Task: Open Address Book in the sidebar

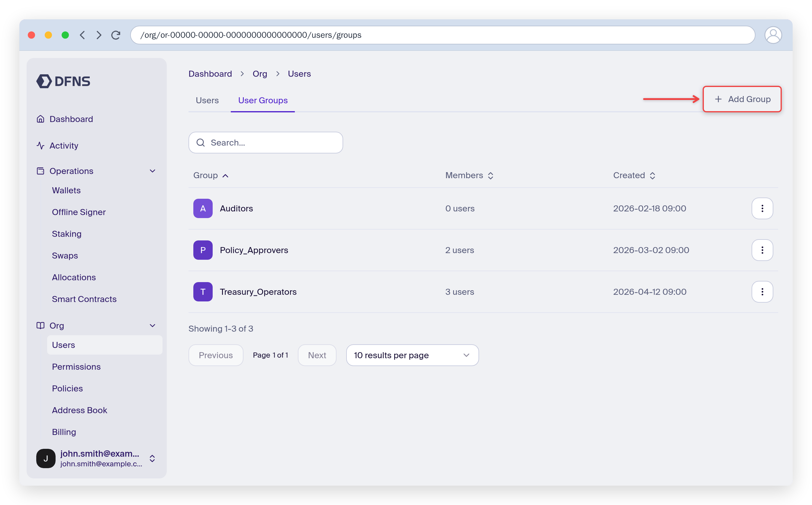Action: tap(79, 410)
